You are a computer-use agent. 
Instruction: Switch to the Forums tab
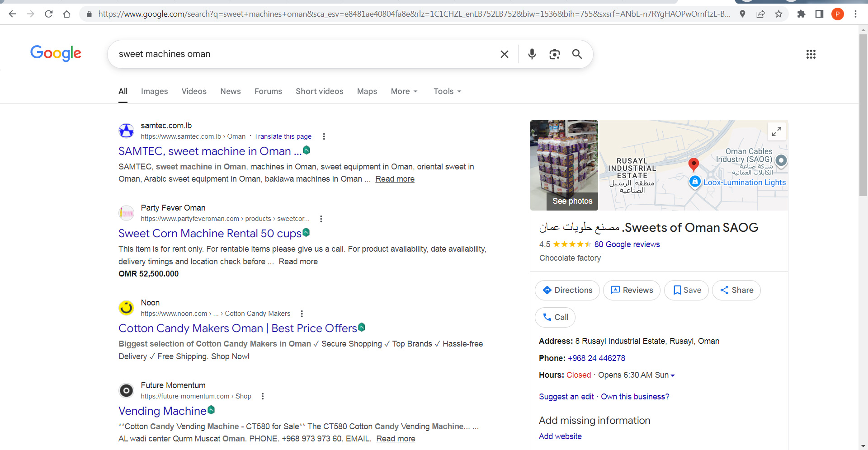[x=268, y=91]
